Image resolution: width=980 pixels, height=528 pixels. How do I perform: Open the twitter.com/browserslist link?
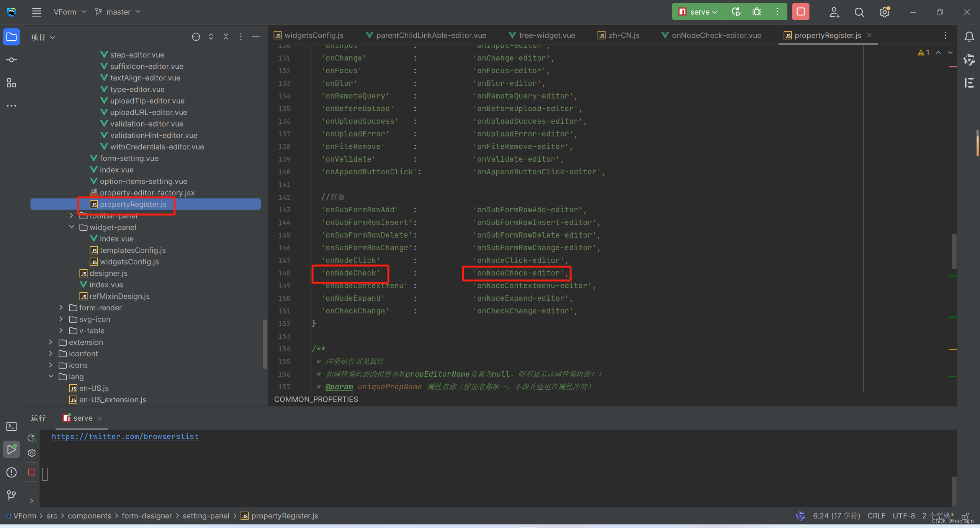[x=125, y=436]
